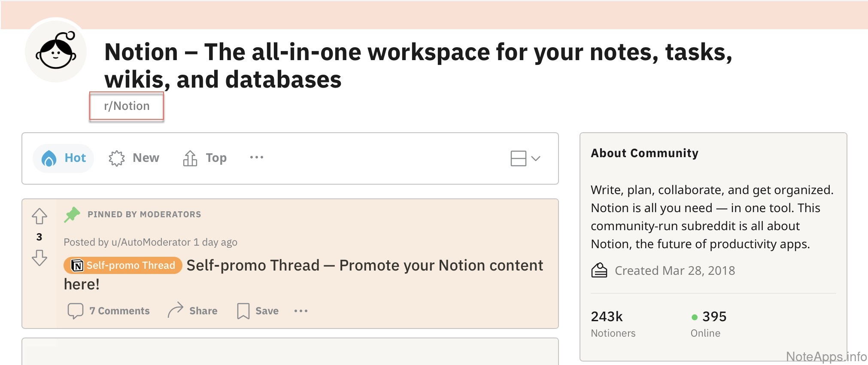Screen dimensions: 868x365
Task: Open the Self-promo Thread post title
Action: click(364, 265)
